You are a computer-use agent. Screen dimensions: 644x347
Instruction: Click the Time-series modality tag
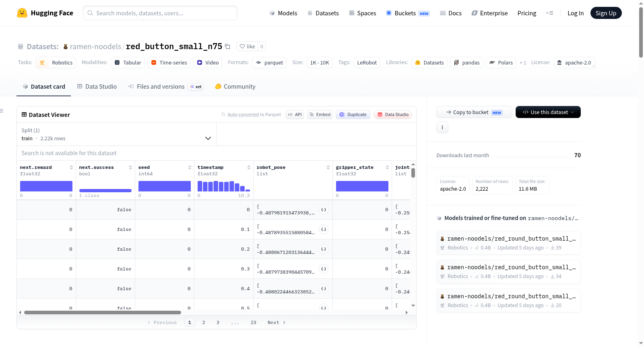169,62
